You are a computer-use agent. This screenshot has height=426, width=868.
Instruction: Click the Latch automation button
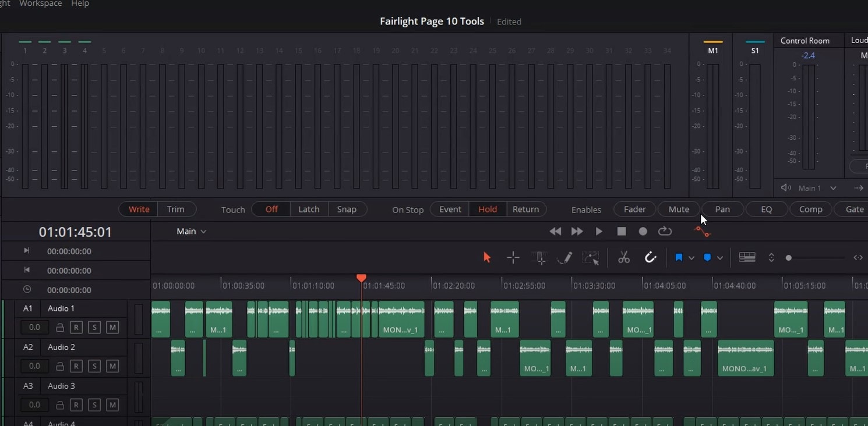coord(309,210)
